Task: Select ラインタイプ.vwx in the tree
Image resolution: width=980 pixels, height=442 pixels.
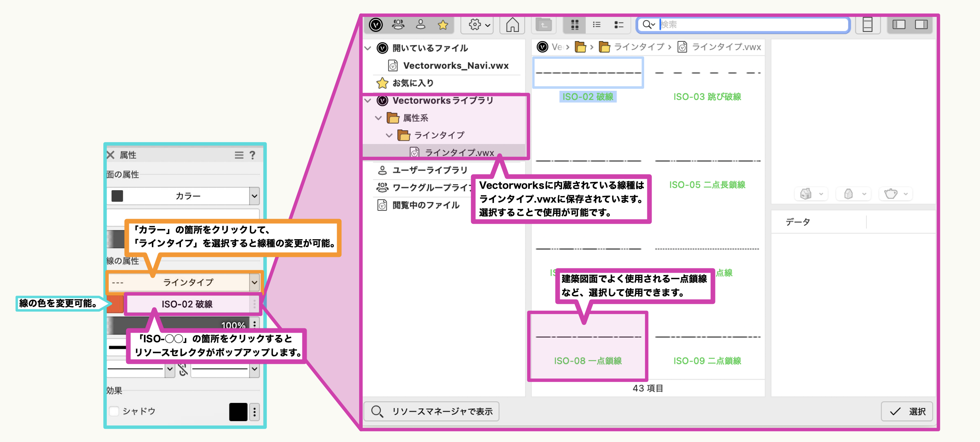Action: 459,152
